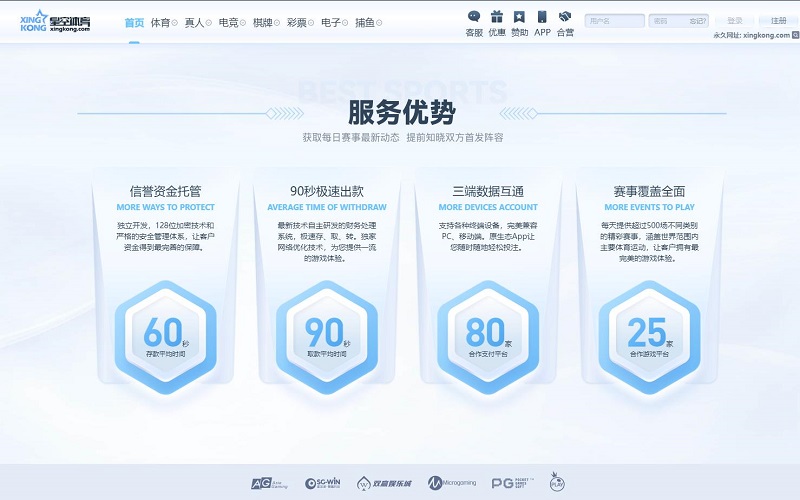The image size is (800, 500).
Task: Click the 登录 login button
Action: (735, 21)
